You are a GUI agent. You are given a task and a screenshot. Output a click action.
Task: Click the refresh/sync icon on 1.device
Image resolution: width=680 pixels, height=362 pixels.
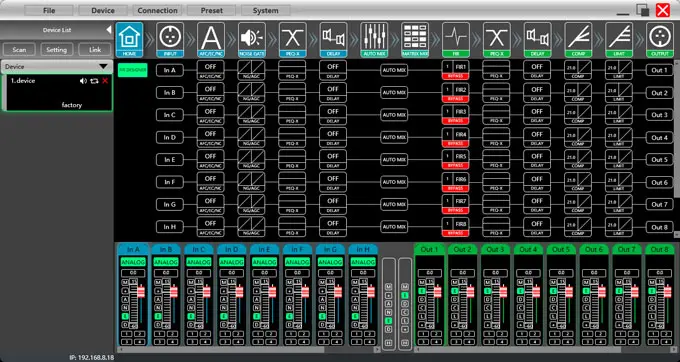(94, 81)
